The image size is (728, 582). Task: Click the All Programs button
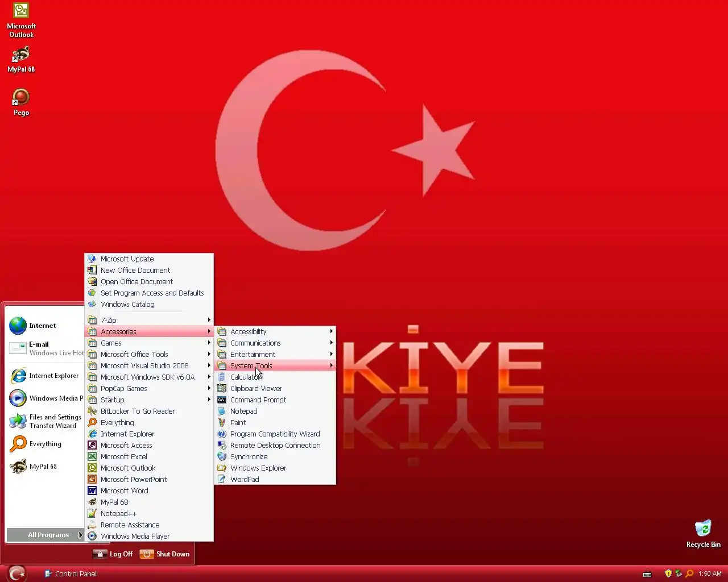[x=45, y=535]
